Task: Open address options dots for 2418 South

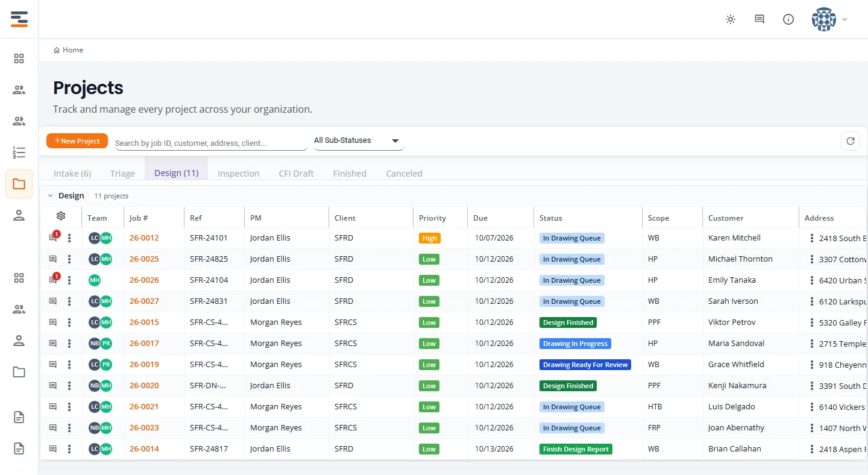Action: tap(812, 238)
